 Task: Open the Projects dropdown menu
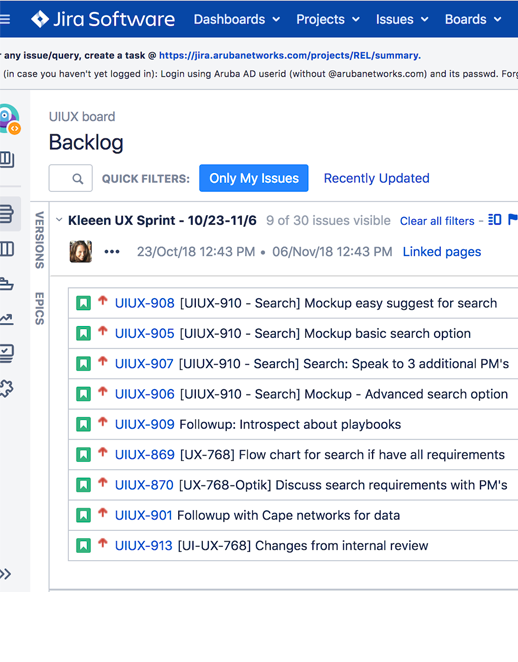pos(328,19)
